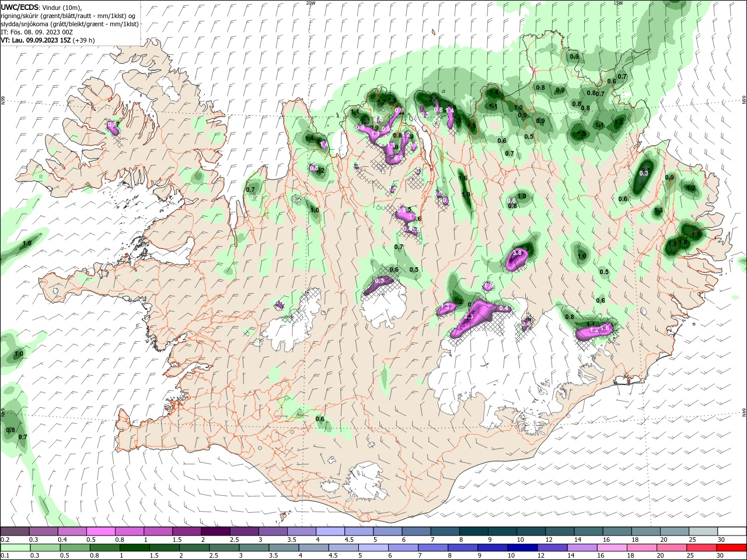Select the palest green rain-legend swatch starting at 0.1

(15, 548)
